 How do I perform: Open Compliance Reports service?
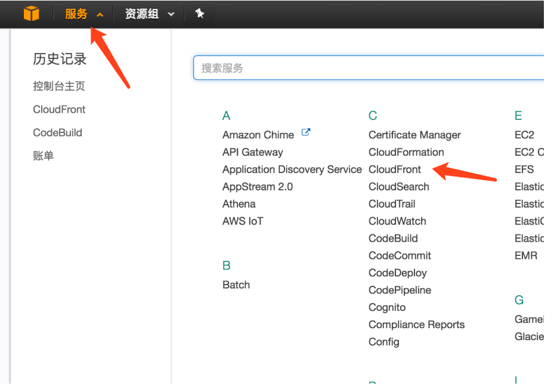tap(416, 325)
